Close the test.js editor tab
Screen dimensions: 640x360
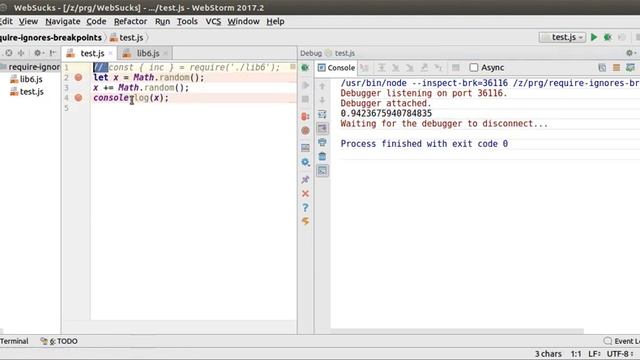pos(110,53)
